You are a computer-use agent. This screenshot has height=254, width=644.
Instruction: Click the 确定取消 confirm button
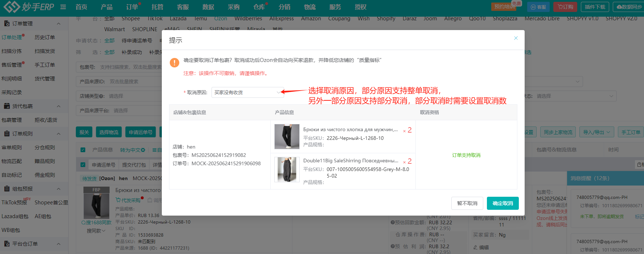(503, 203)
